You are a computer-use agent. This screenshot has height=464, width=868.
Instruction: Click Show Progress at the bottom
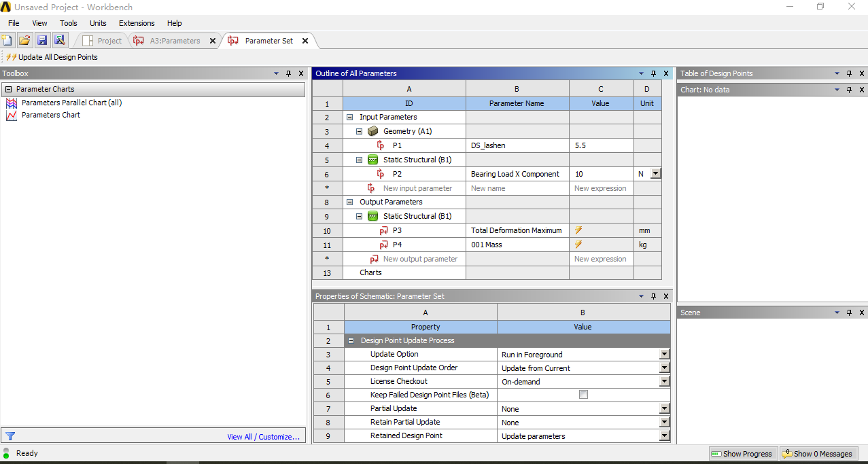pos(743,453)
